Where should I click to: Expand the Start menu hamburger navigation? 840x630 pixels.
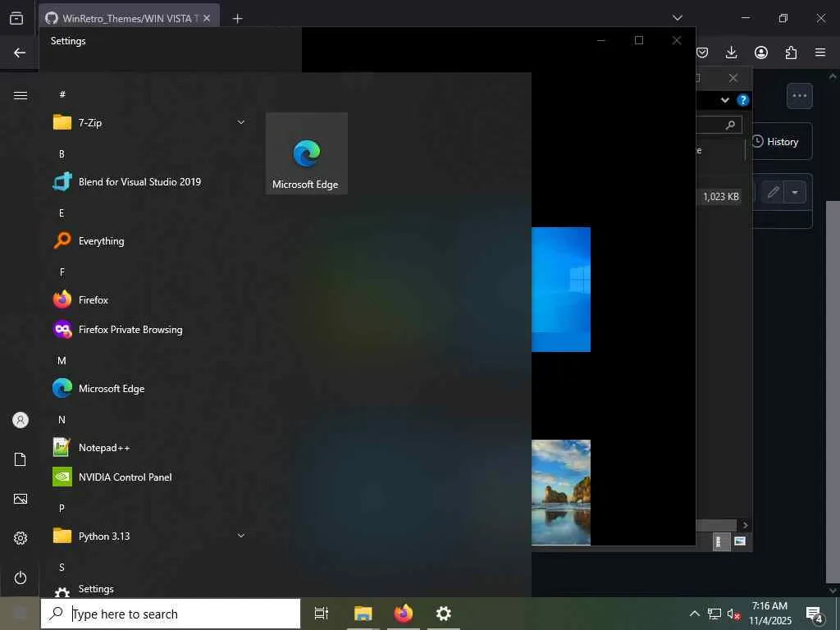(21, 95)
